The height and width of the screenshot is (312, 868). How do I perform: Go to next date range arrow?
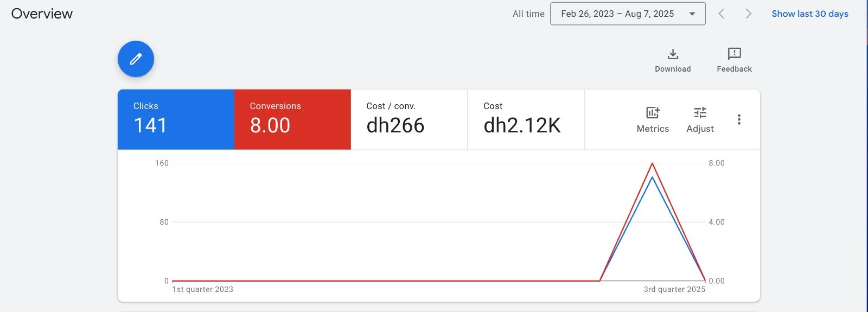coord(748,14)
